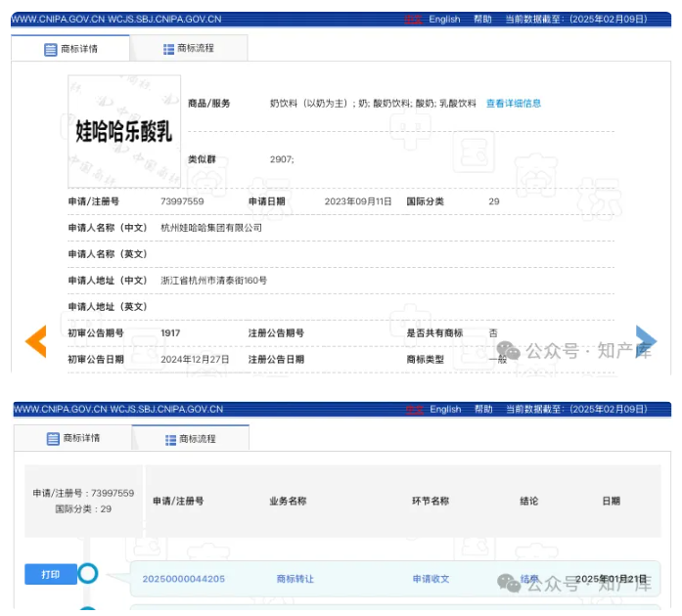Click English in the lower header bar
This screenshot has height=616, width=682.
click(445, 410)
